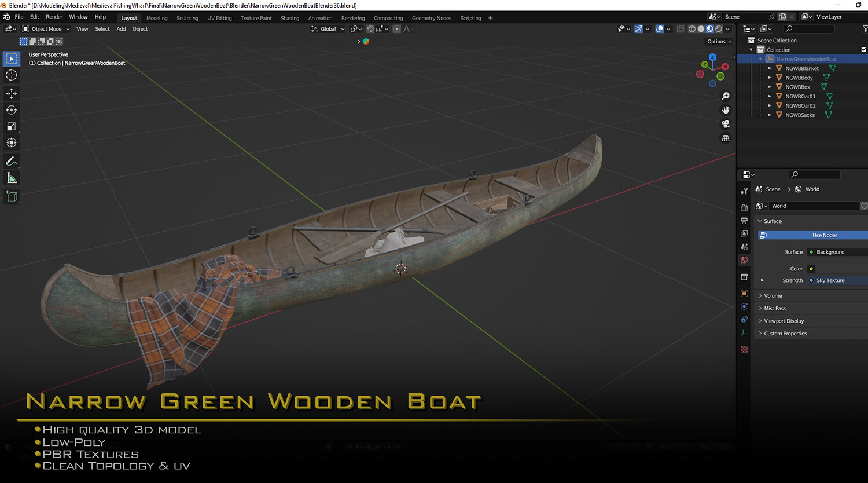Choose the Cursor tool
This screenshot has height=483, width=868.
[12, 75]
